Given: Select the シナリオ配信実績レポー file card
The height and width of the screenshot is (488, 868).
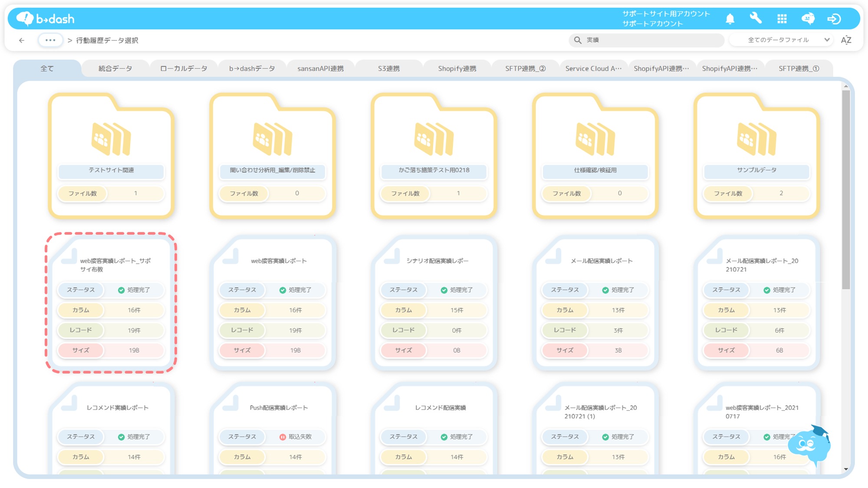Looking at the screenshot, I should [434, 302].
